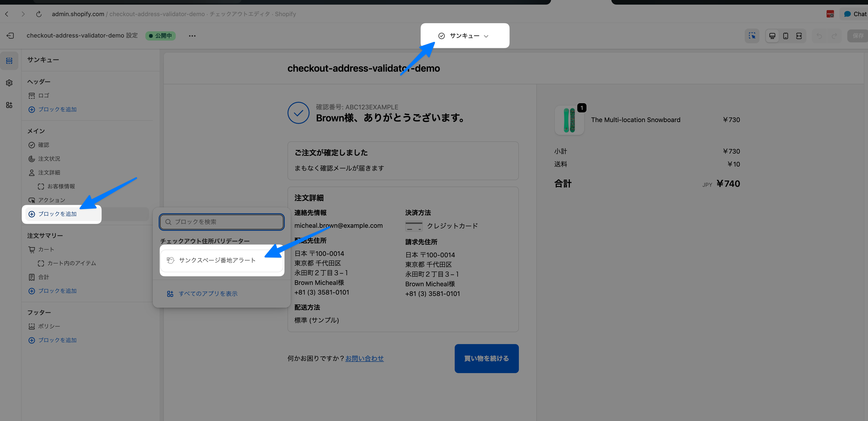Click ブロックを追加 under メイン

click(x=57, y=214)
